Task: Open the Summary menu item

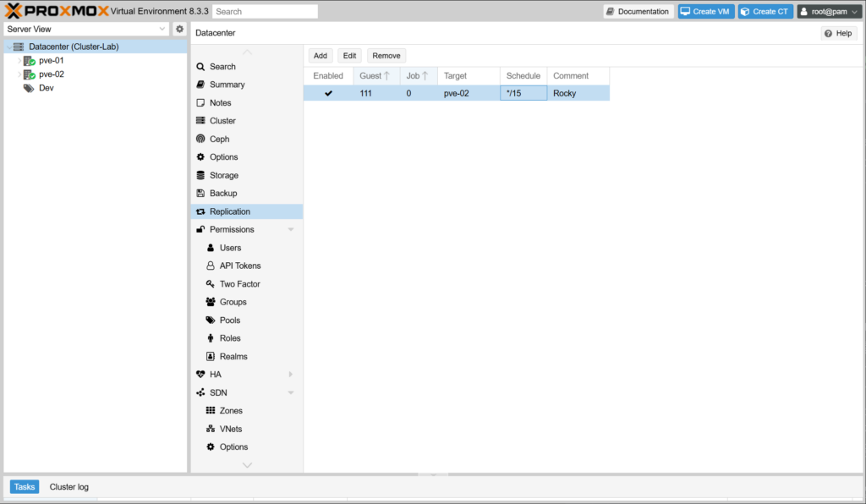Action: (x=227, y=85)
